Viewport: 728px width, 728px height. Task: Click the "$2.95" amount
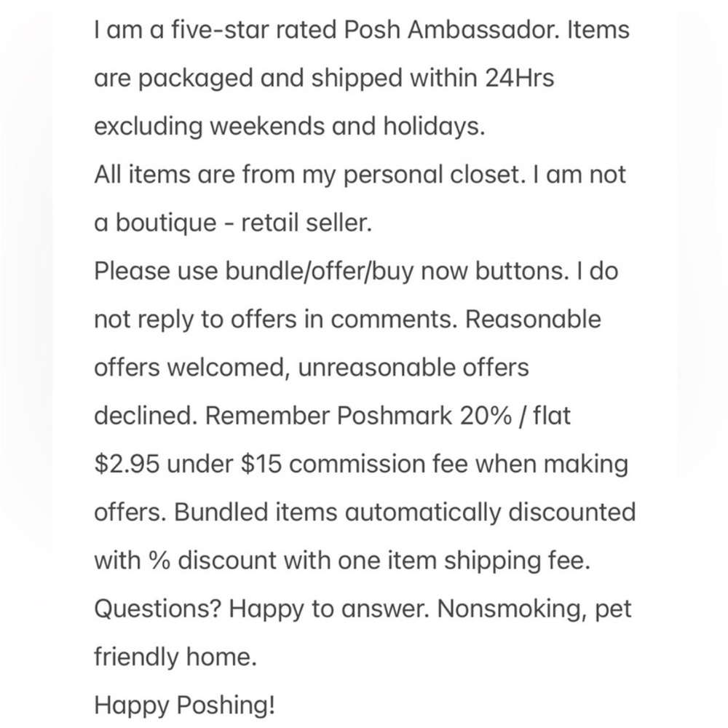coord(127,463)
